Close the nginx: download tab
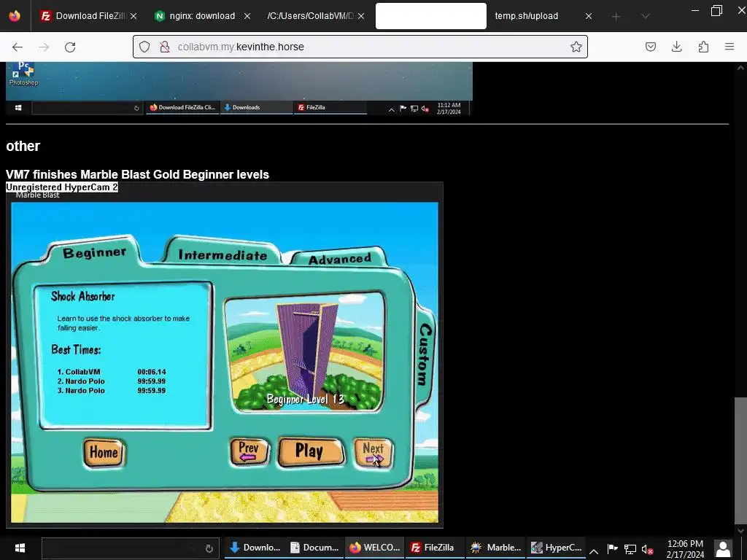Viewport: 747px width, 560px height. tap(247, 16)
